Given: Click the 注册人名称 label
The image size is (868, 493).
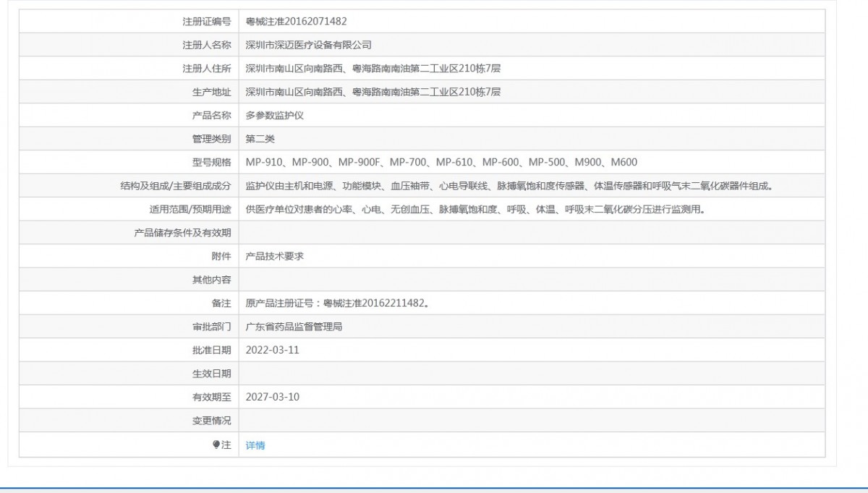Looking at the screenshot, I should point(207,45).
